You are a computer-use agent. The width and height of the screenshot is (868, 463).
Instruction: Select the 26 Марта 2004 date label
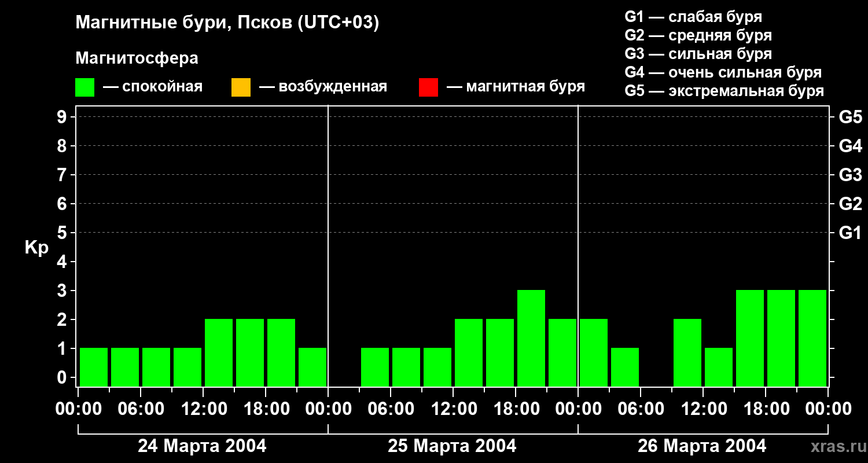coord(702,446)
